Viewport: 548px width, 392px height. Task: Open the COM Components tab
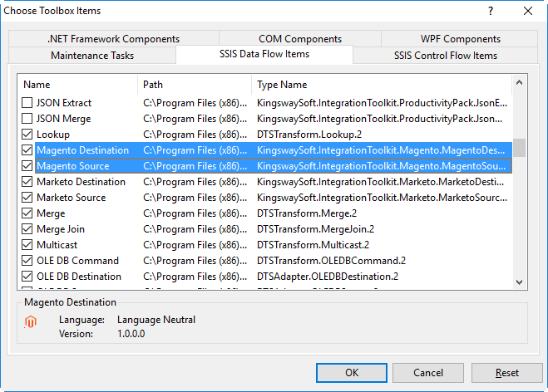point(300,39)
